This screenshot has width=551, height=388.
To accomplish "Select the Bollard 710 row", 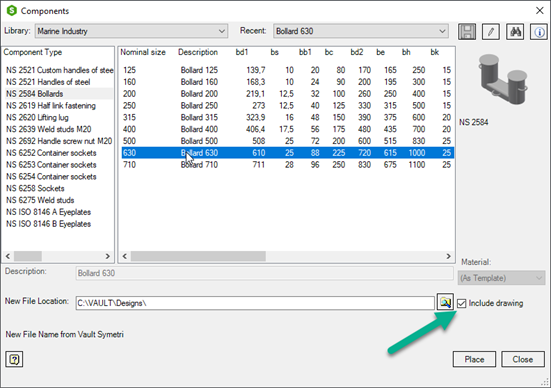I will 287,165.
